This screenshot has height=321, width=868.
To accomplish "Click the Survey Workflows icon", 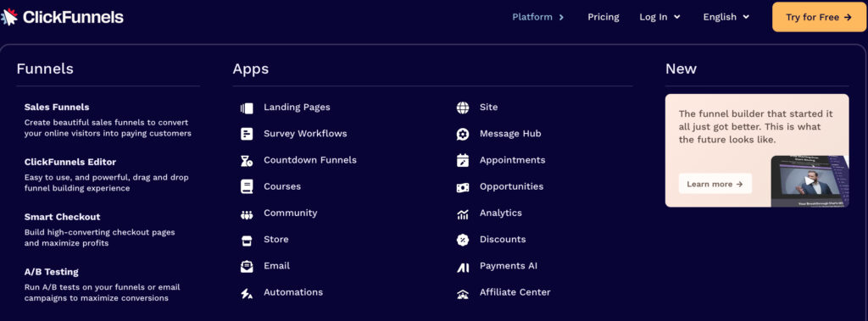I will [x=247, y=134].
